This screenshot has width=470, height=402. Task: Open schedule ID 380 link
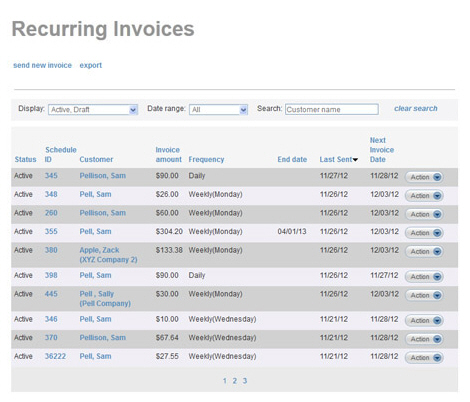[x=51, y=250]
